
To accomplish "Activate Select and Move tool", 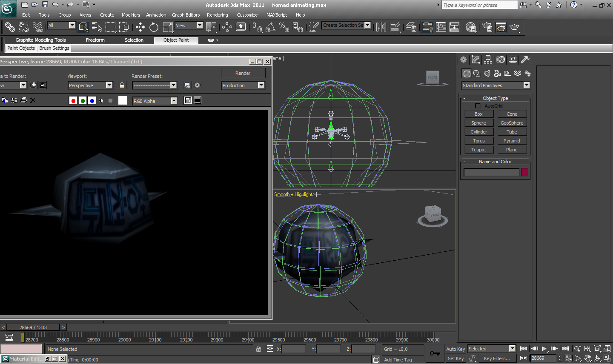I will pyautogui.click(x=140, y=27).
